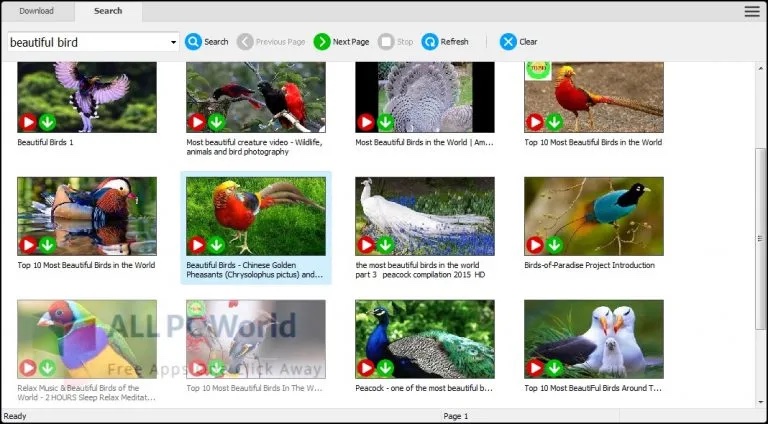Open the hamburger menu
The height and width of the screenshot is (424, 768).
pos(752,11)
